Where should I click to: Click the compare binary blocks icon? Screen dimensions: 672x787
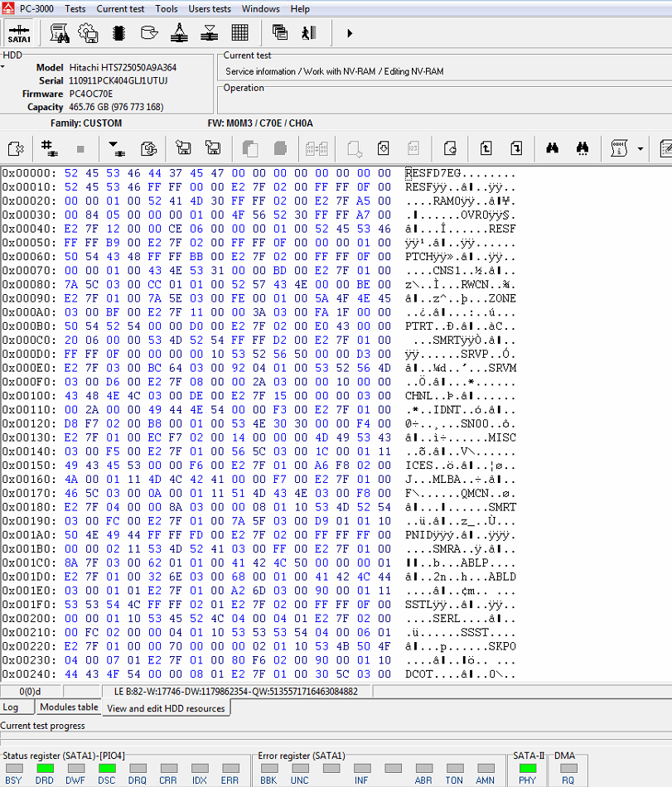click(x=317, y=148)
